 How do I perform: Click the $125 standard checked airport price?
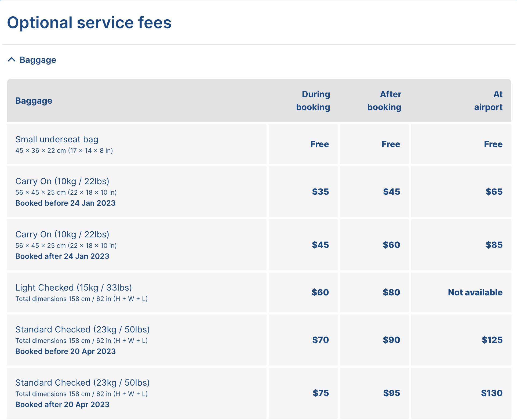coord(492,340)
